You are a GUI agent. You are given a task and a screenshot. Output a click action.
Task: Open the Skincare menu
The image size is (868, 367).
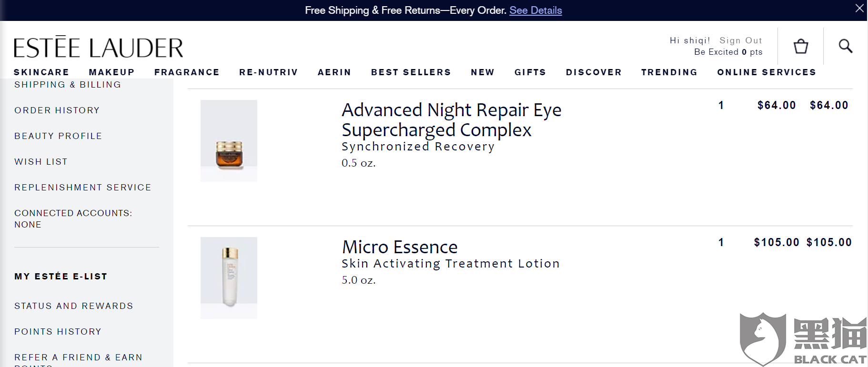point(41,72)
